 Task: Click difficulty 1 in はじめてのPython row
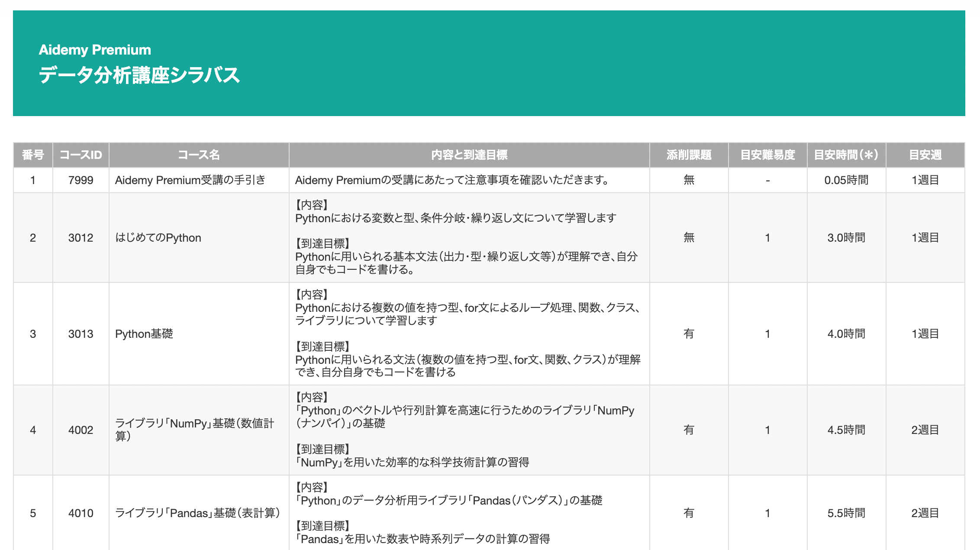pyautogui.click(x=767, y=238)
